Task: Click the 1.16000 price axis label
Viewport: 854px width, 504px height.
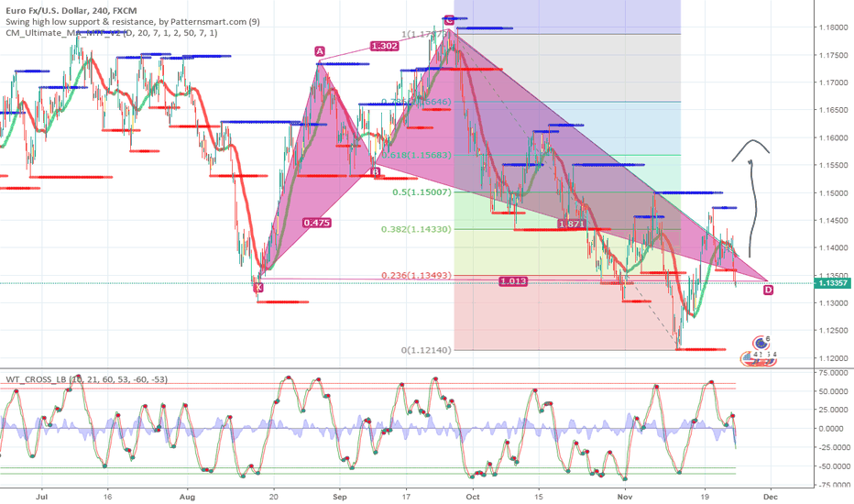Action: (x=833, y=137)
